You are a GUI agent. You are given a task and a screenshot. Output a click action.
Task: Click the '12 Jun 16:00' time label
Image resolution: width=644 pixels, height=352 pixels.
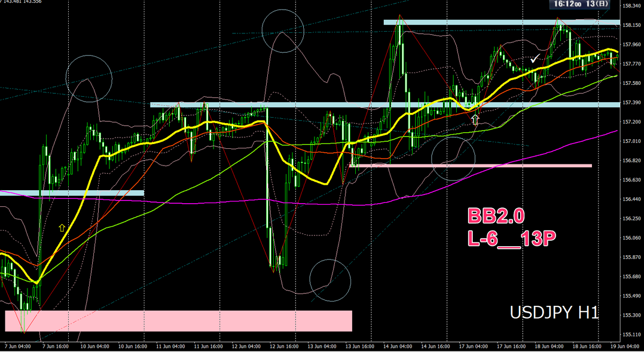(x=285, y=347)
